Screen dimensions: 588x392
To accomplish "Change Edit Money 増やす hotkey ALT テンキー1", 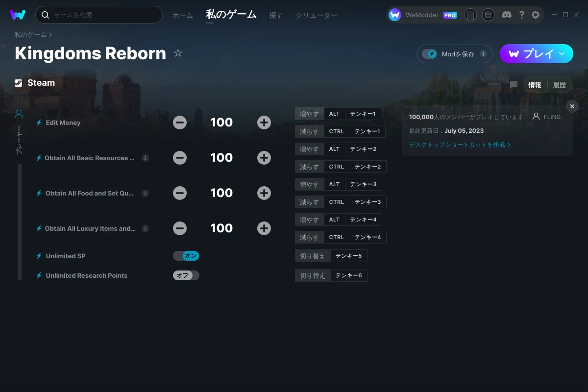I will [338, 114].
